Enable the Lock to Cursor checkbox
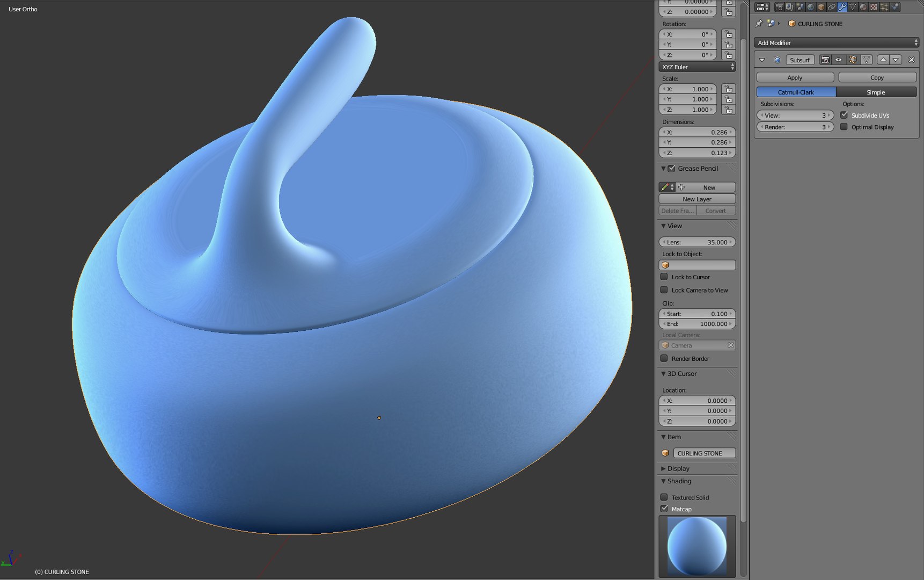The width and height of the screenshot is (924, 580). click(x=664, y=277)
